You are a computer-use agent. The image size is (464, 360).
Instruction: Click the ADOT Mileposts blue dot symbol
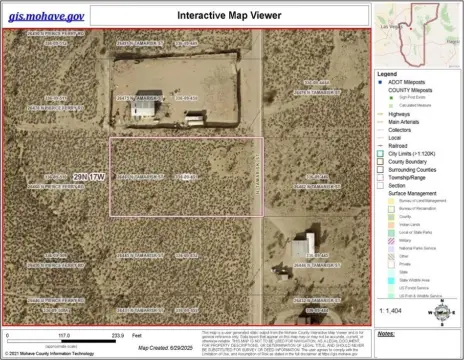coord(380,82)
